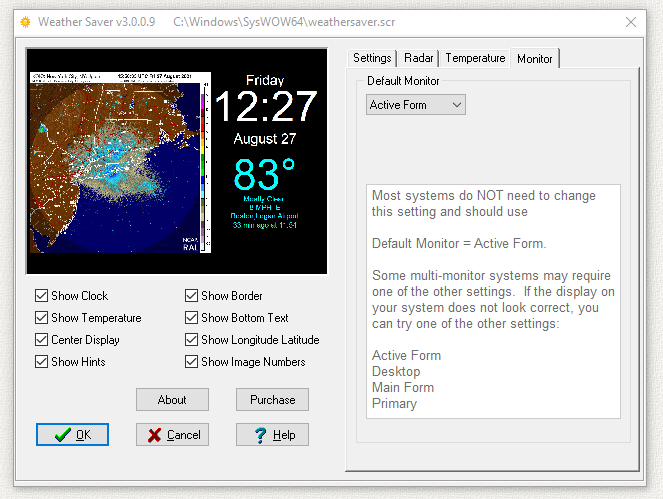Click the 'Default Monitor' group label
The width and height of the screenshot is (663, 499).
[403, 81]
